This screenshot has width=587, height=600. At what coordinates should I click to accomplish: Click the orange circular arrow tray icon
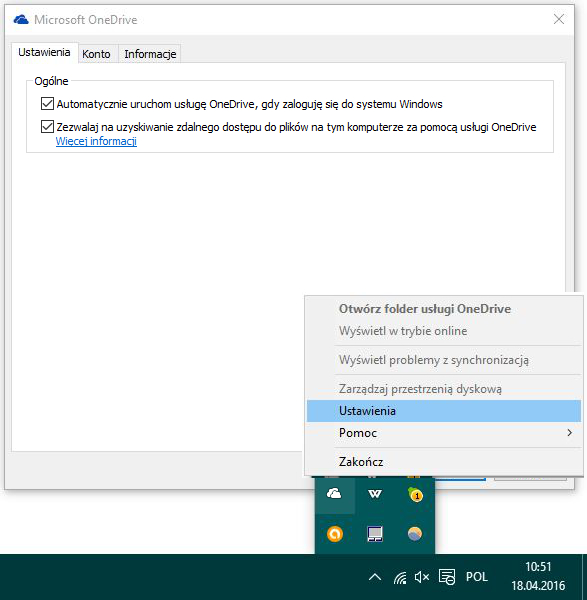[335, 534]
